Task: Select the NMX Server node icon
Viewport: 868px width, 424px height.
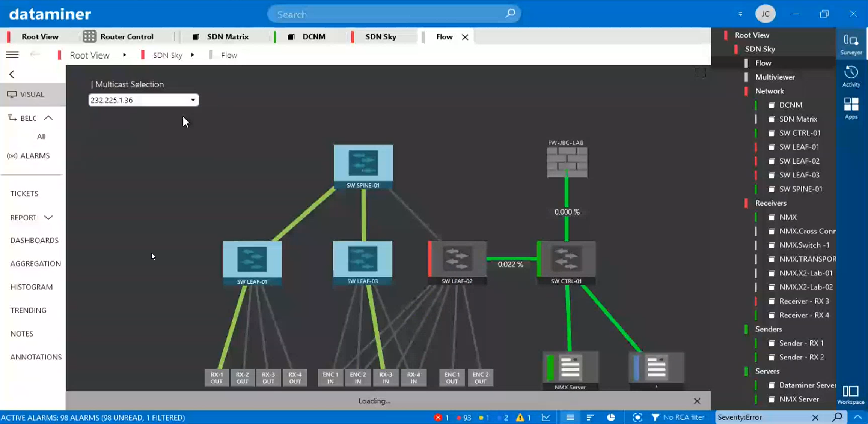Action: (570, 370)
